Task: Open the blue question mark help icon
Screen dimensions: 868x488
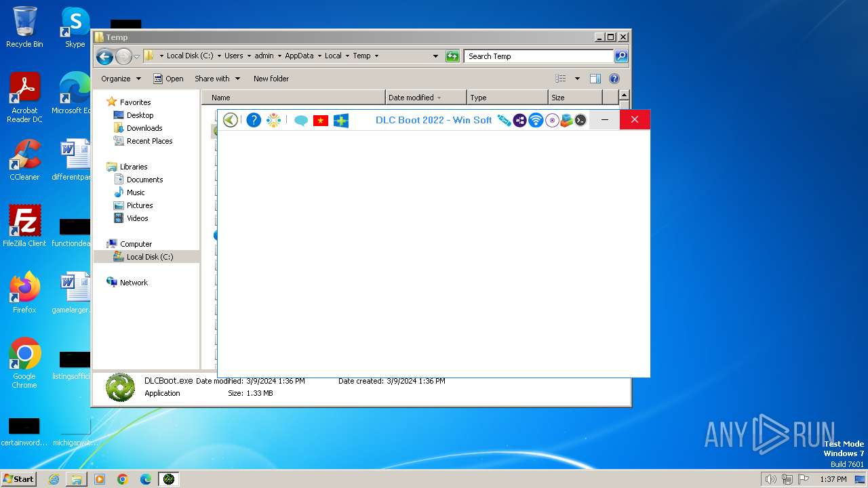Action: click(x=254, y=120)
